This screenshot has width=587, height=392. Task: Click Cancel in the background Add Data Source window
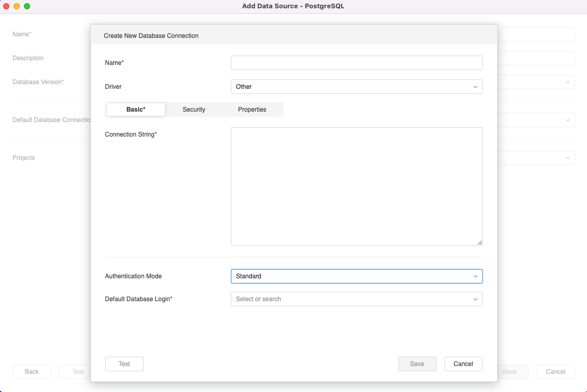pyautogui.click(x=555, y=372)
